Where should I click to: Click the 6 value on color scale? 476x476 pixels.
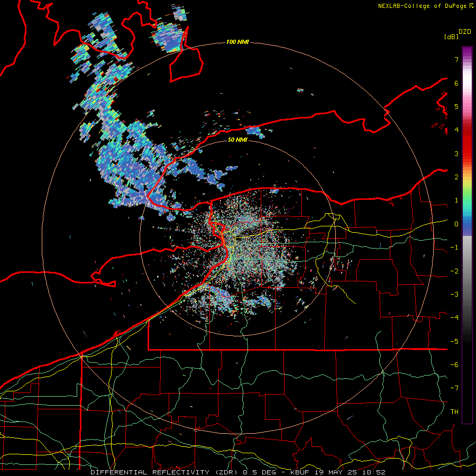(456, 83)
